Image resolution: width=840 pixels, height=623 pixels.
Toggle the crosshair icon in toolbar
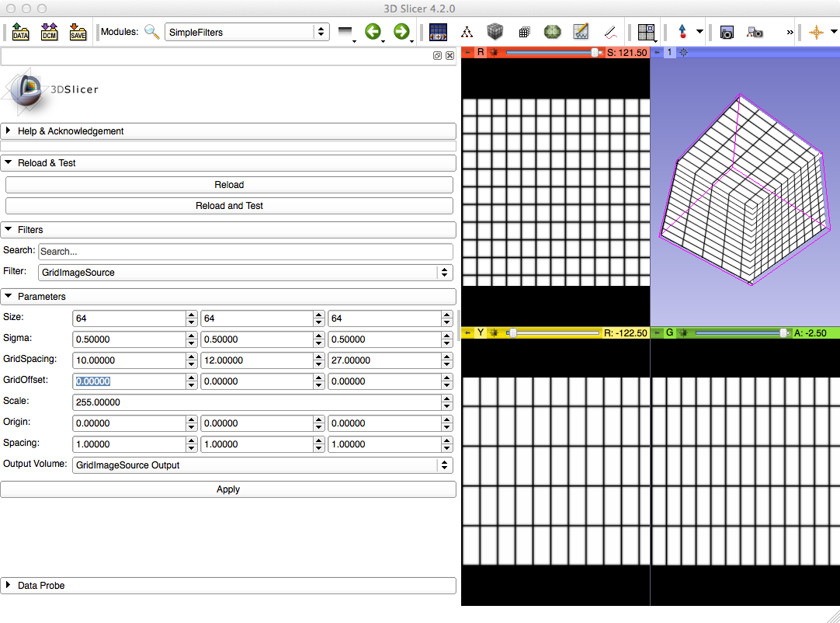[x=816, y=33]
